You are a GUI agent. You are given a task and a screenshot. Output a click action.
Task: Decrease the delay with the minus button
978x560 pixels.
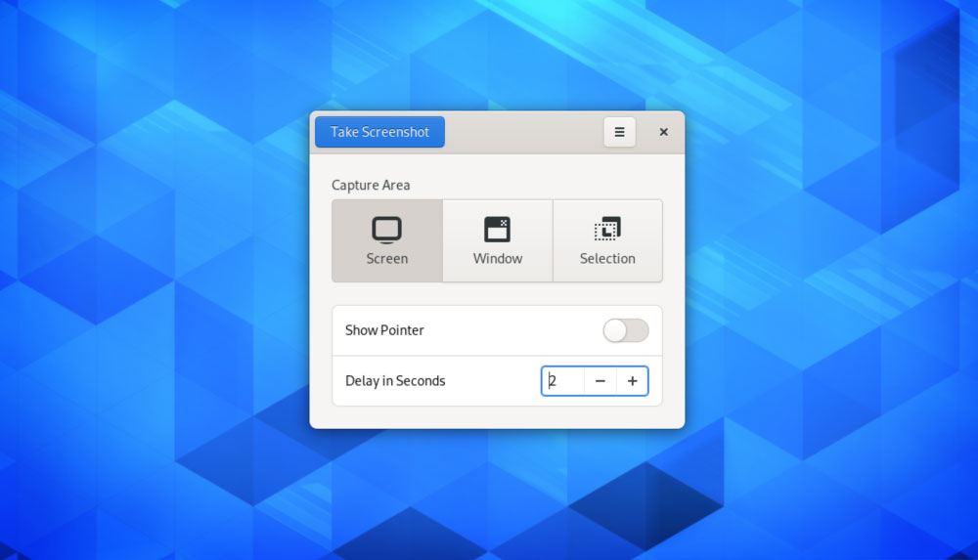point(600,381)
